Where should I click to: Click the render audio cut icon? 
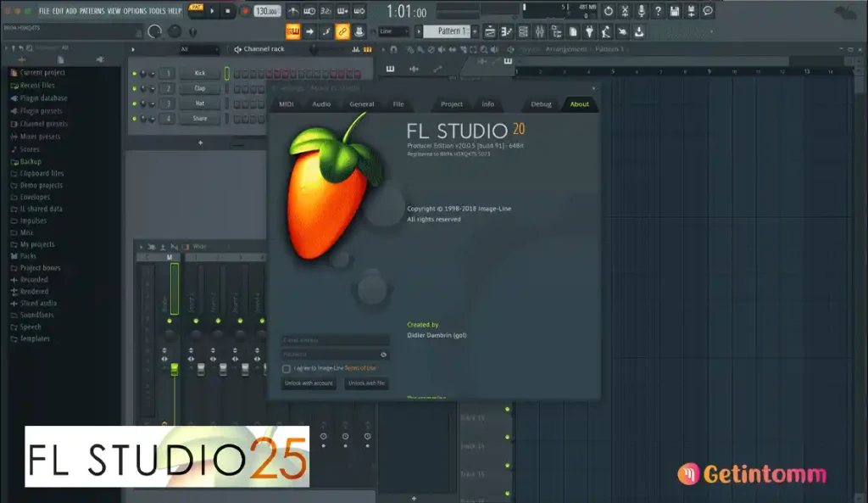click(x=625, y=10)
